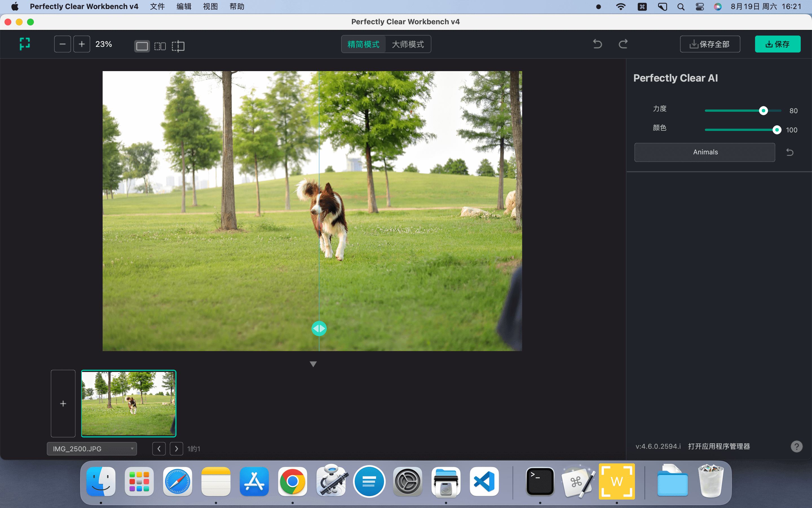Open the Trash in the Dock
Viewport: 812px width, 508px height.
click(x=711, y=481)
